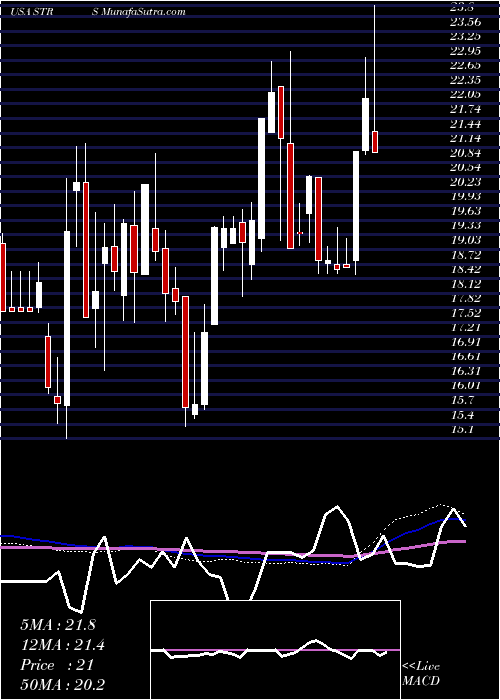Screen dimensions: 500x700
Task: Select the Price : 21 readout
Action: pyautogui.click(x=57, y=665)
